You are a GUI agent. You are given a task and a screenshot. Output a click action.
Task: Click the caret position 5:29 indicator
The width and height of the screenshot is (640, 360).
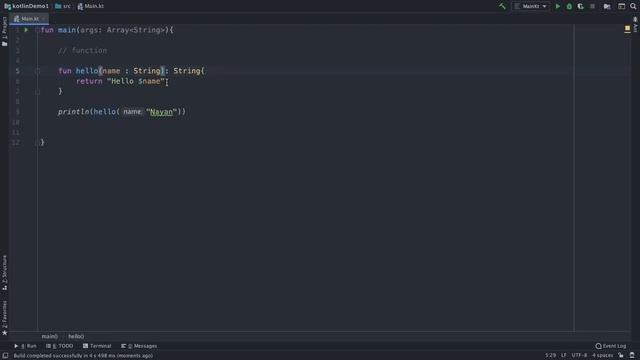point(550,356)
